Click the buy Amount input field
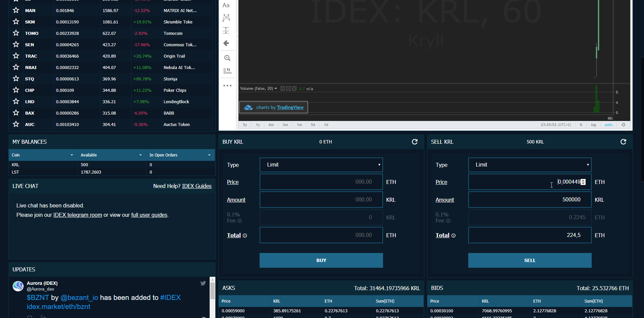Viewport: 644px width, 318px height. [321, 200]
